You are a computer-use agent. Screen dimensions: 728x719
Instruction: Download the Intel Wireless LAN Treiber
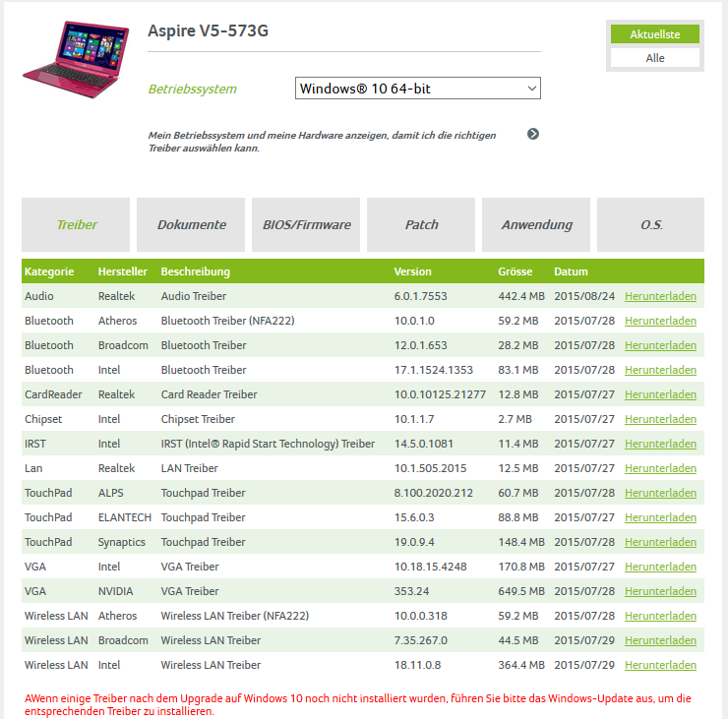660,665
